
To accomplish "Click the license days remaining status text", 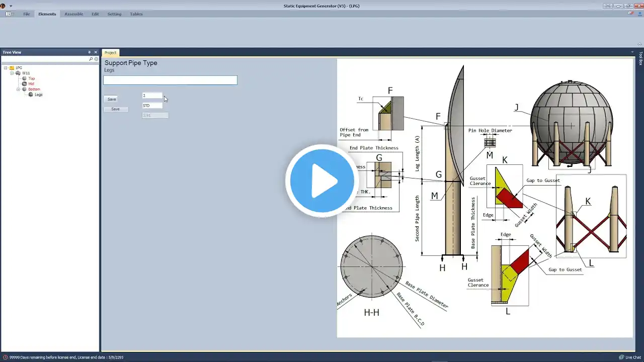I will [x=66, y=357].
